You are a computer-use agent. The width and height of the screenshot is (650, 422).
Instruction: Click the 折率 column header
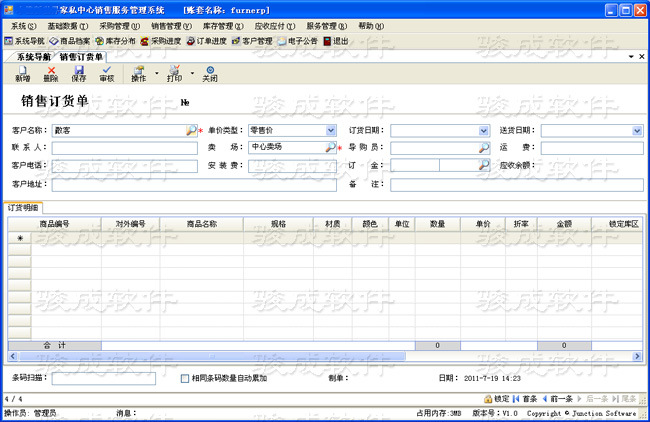coord(521,224)
